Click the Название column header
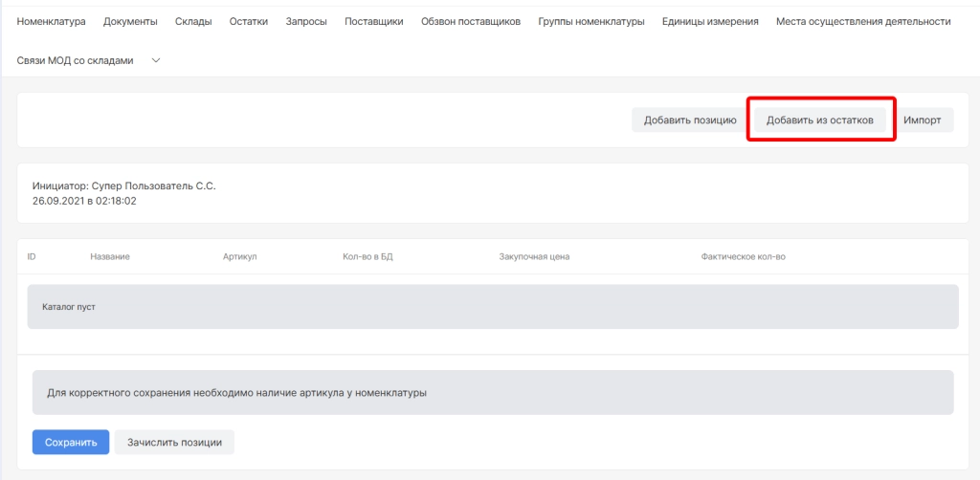The width and height of the screenshot is (980, 480). click(x=110, y=257)
